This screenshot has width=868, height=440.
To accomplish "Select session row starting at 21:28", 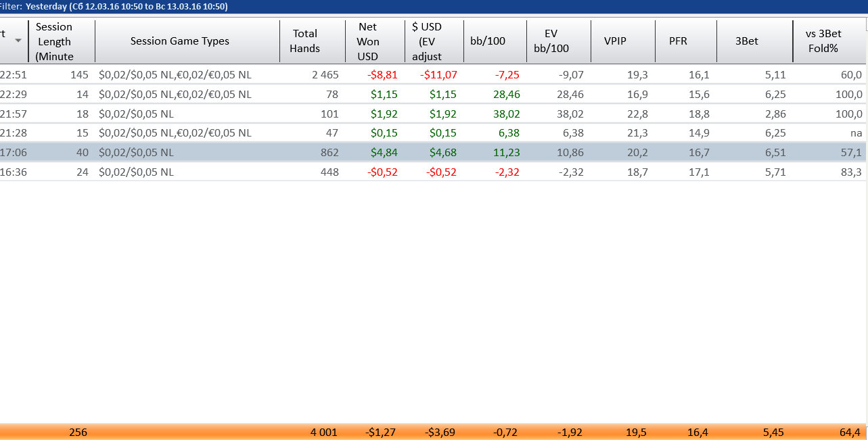I will 434,133.
